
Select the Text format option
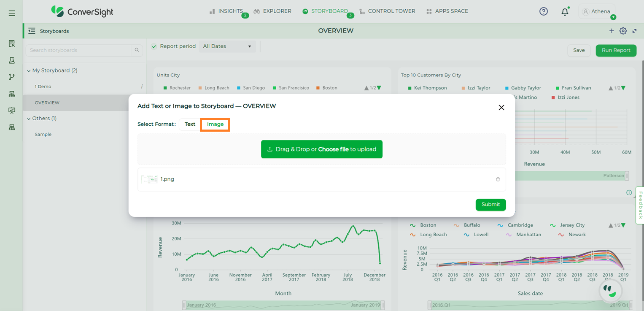coord(190,124)
